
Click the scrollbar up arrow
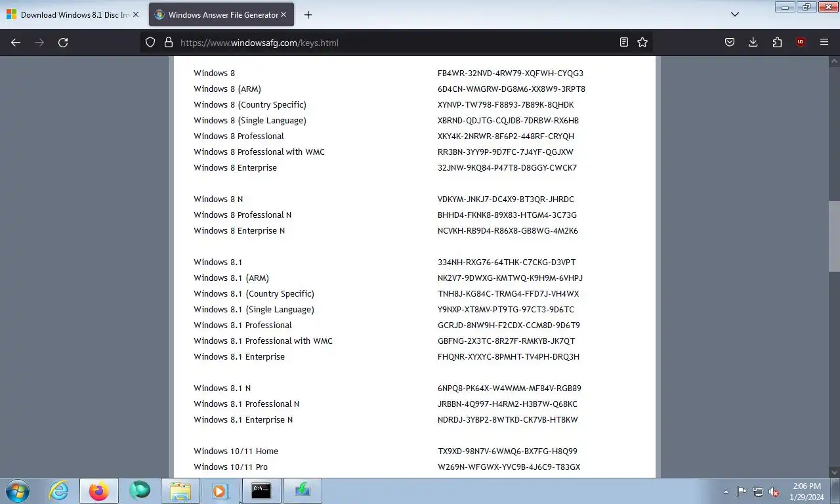click(x=834, y=61)
